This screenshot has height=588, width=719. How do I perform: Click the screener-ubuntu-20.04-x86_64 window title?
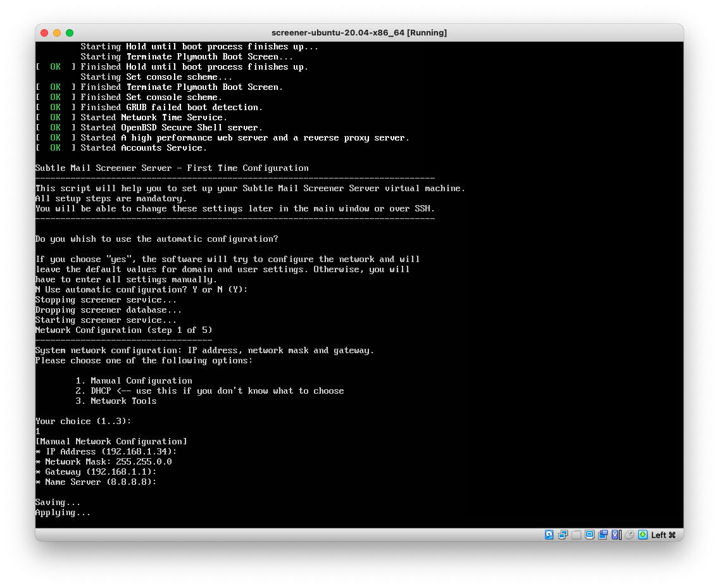pos(359,33)
